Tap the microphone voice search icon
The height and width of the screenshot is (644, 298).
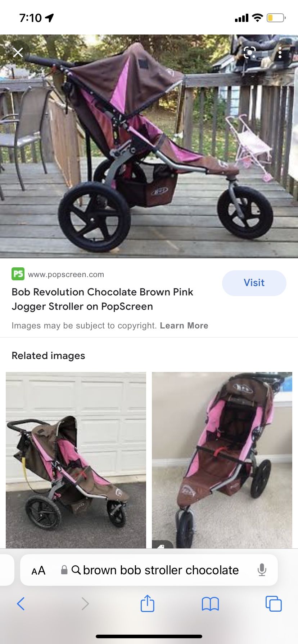pyautogui.click(x=262, y=570)
